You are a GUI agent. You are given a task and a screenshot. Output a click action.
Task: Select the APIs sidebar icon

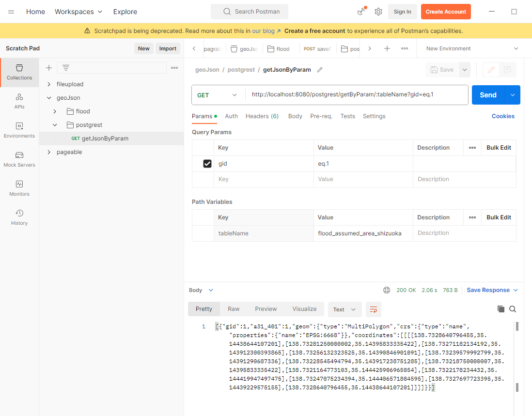pos(19,101)
